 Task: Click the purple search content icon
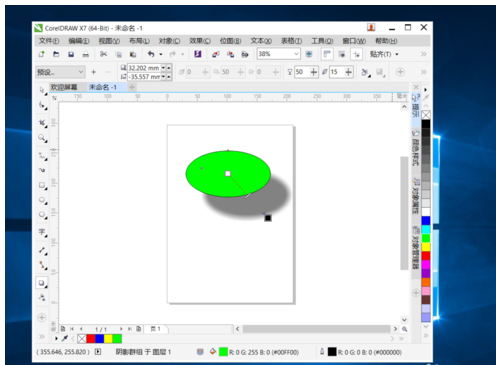[x=198, y=54]
